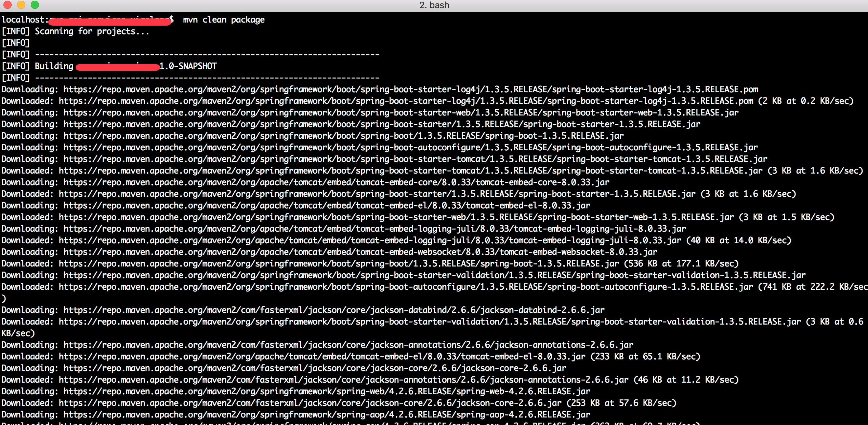Click the Downloading spring-web-4.2.6.RELEASE.jar URL
This screenshot has width=868, height=425.
pyautogui.click(x=327, y=392)
